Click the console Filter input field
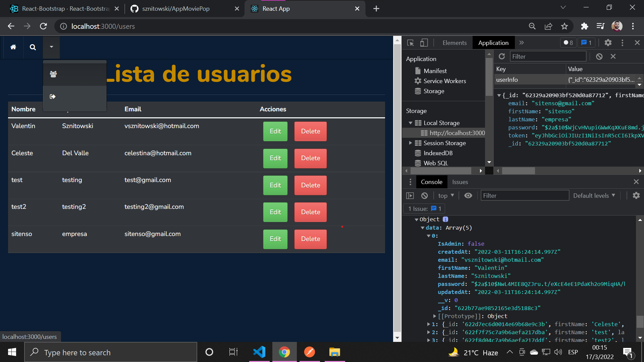This screenshot has height=362, width=644. coord(524,195)
